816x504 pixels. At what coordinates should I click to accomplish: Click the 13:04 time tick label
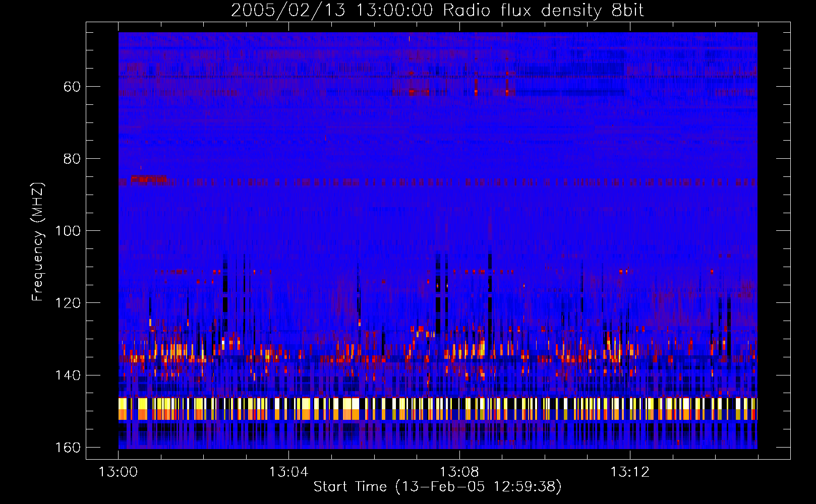[x=288, y=472]
